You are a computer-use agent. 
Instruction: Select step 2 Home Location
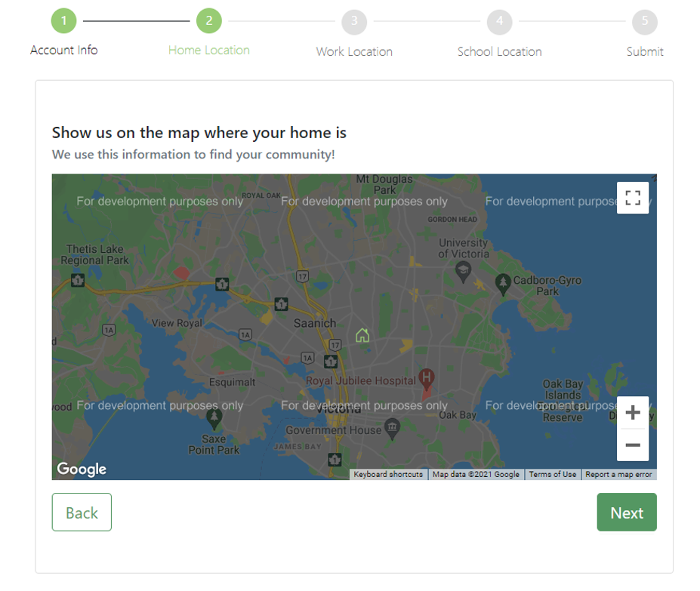click(209, 20)
